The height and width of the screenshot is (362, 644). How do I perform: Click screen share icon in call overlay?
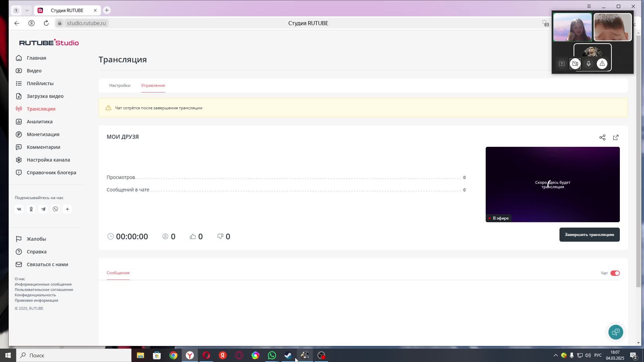pyautogui.click(x=562, y=64)
